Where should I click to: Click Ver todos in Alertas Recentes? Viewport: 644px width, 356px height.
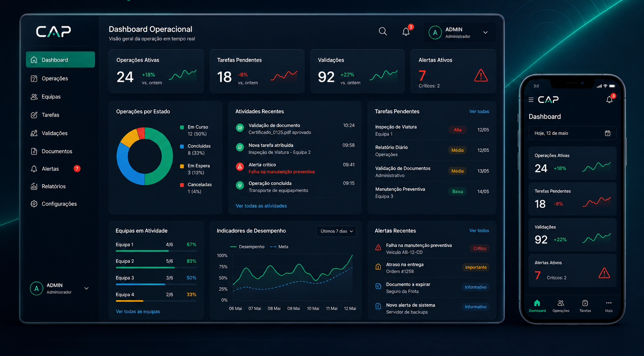point(479,231)
